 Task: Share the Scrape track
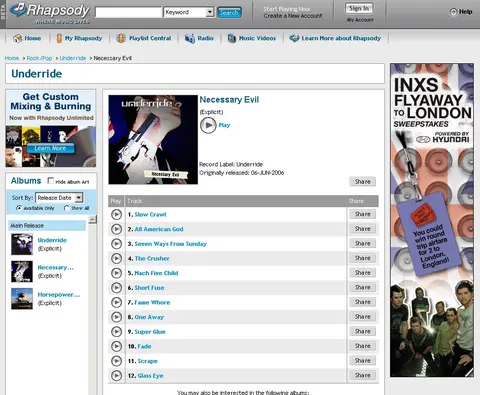tap(363, 361)
